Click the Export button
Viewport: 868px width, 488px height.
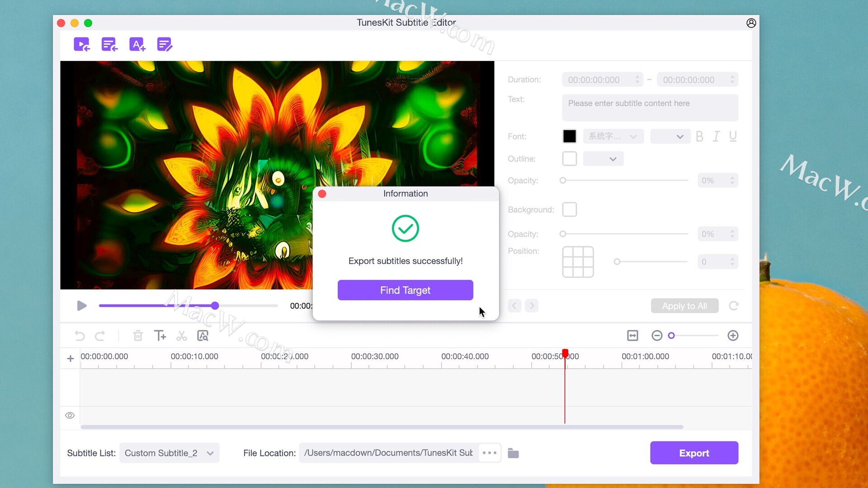(x=694, y=453)
